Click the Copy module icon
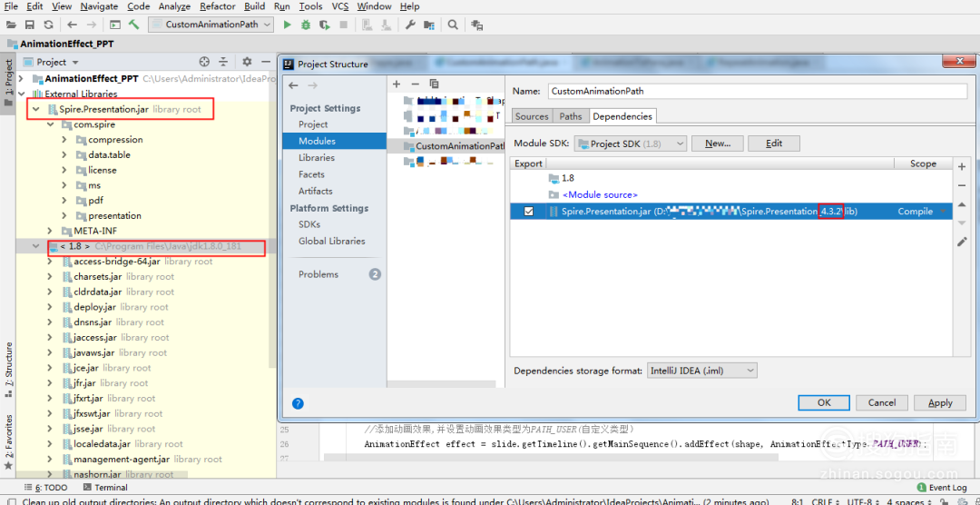 (x=435, y=84)
